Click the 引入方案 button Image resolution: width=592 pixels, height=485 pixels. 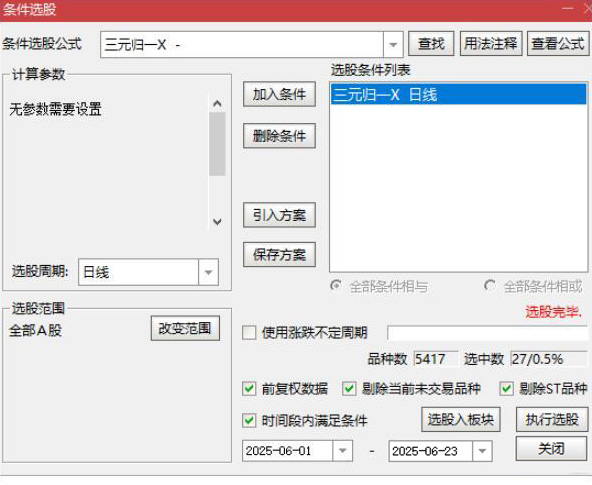pos(279,215)
